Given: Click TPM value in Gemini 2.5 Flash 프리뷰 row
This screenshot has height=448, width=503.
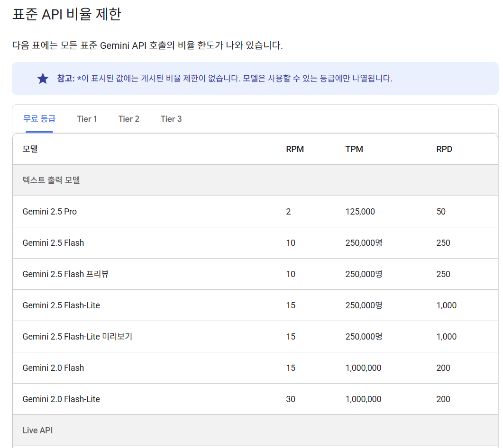Looking at the screenshot, I should (364, 274).
